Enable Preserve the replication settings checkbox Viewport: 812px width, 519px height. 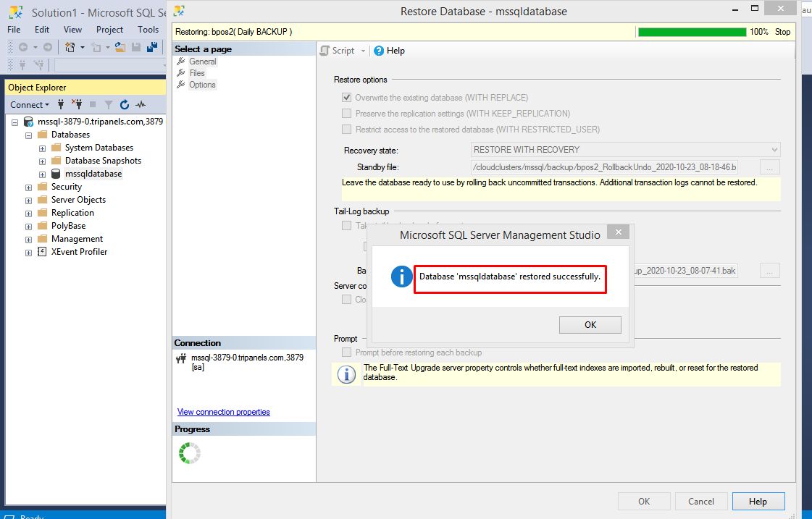(x=347, y=114)
